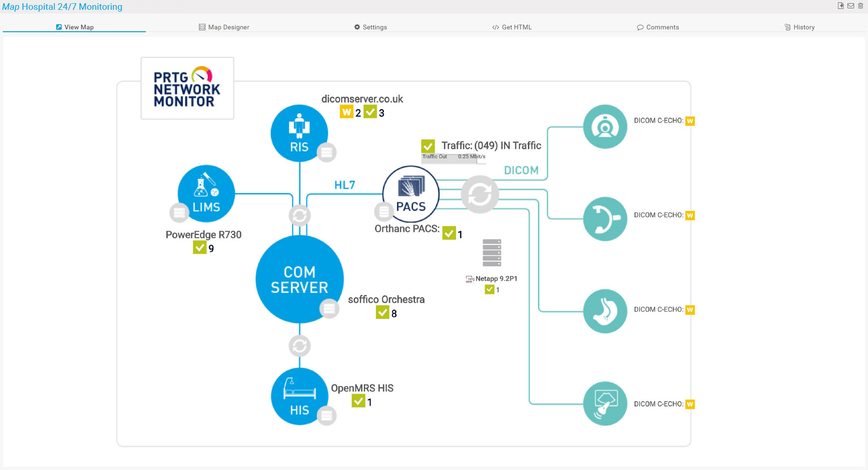
Task: Open the LIMS node corner menu
Action: [x=179, y=213]
